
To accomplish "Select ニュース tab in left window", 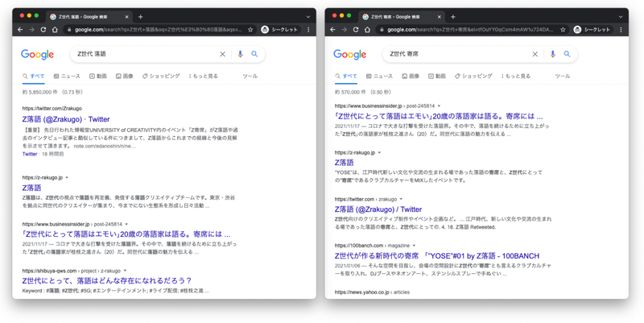I will coord(67,76).
